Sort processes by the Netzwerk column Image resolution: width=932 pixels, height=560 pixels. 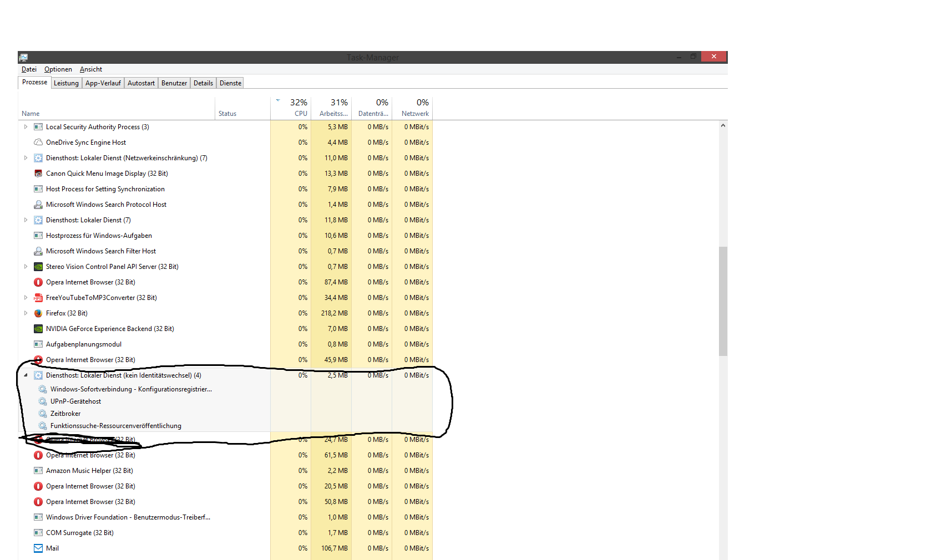(x=412, y=108)
